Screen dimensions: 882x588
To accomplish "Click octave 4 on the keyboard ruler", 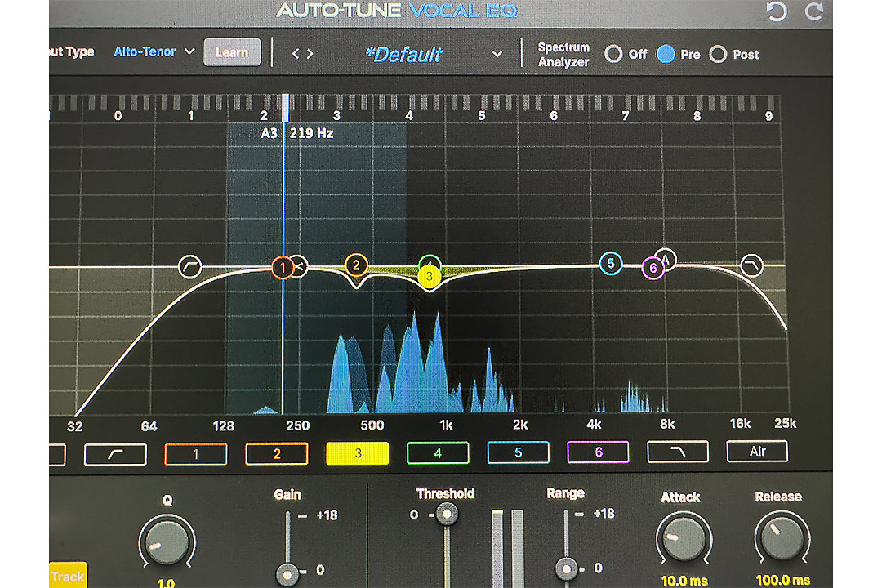I will 409,115.
